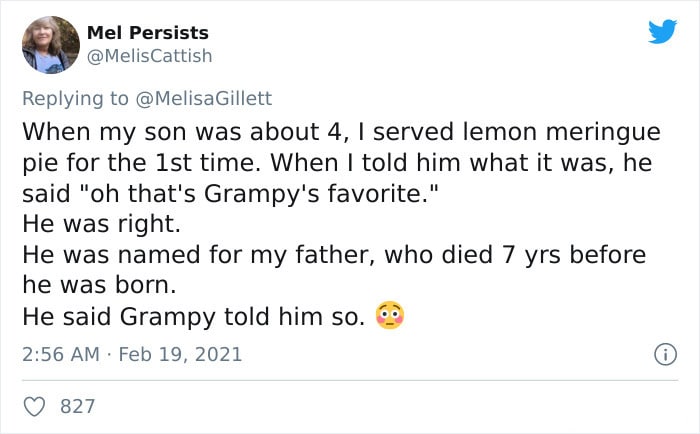The width and height of the screenshot is (700, 434).
Task: Open Mel Persists' profile avatar
Action: [x=51, y=45]
